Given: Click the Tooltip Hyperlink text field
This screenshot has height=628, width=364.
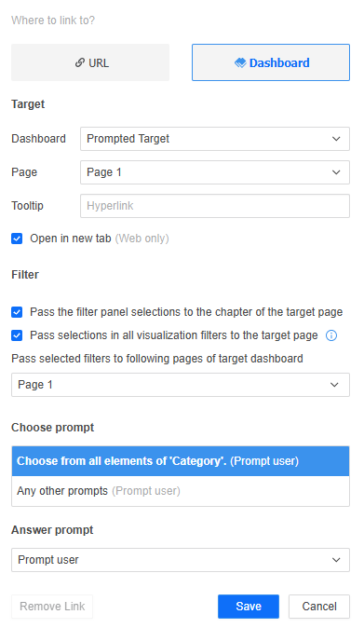Looking at the screenshot, I should click(x=215, y=206).
